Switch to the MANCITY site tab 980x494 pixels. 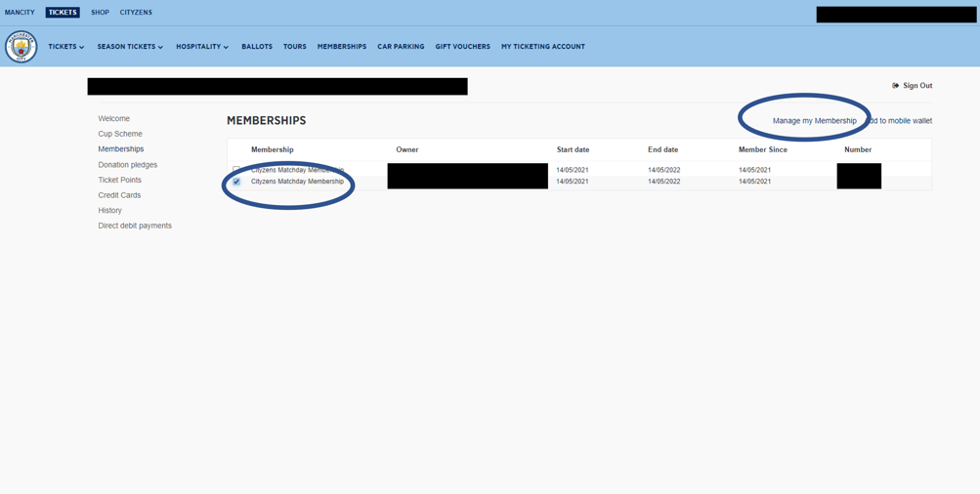pos(20,13)
